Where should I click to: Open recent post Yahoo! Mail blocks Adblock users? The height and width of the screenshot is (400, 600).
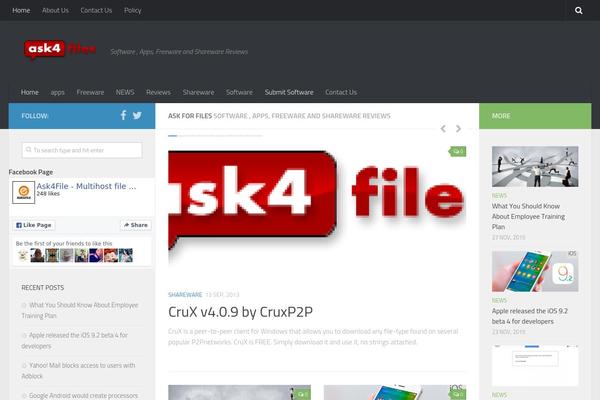(78, 371)
